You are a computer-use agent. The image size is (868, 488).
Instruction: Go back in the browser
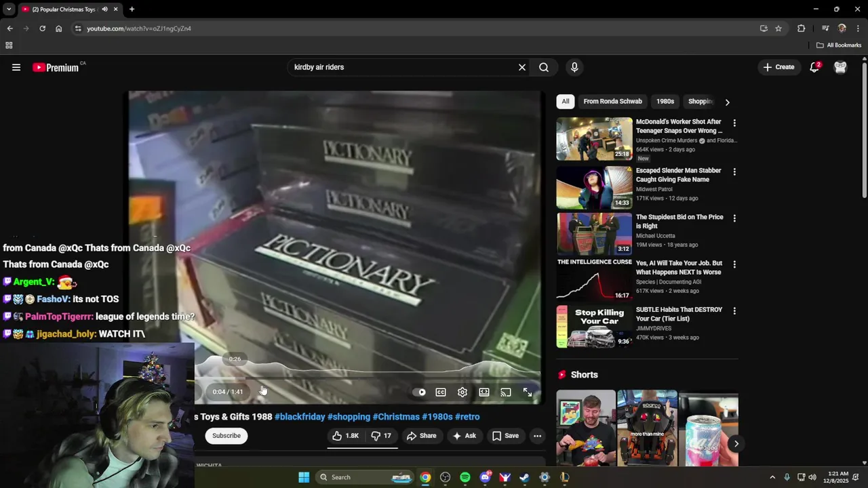point(9,28)
